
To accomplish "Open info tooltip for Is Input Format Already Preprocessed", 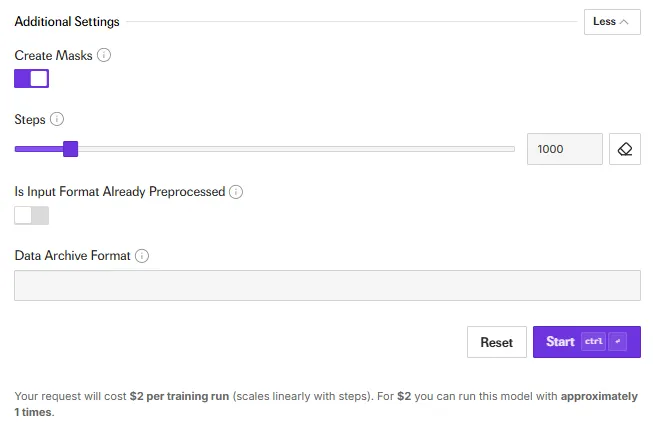I will (236, 192).
